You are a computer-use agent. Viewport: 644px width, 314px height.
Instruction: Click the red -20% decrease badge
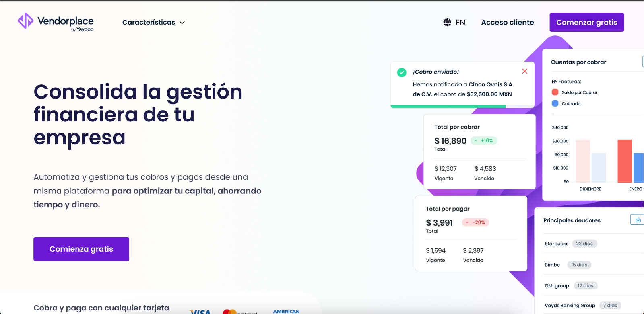475,222
